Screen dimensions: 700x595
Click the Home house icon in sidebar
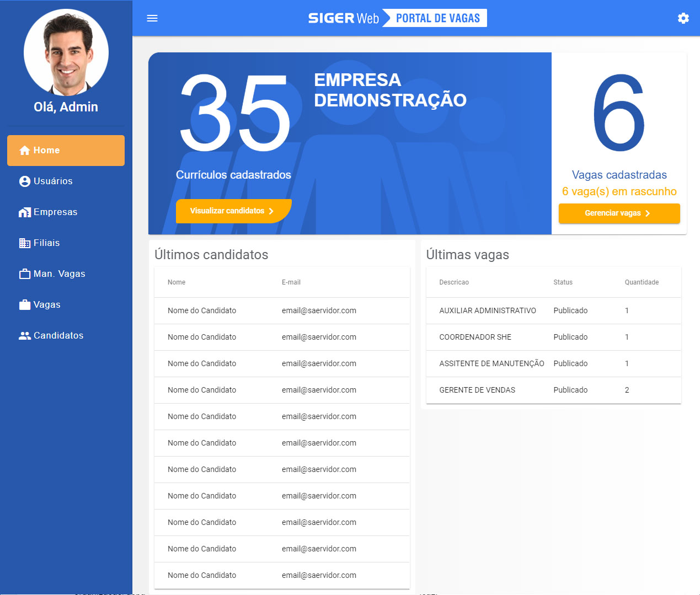tap(24, 151)
